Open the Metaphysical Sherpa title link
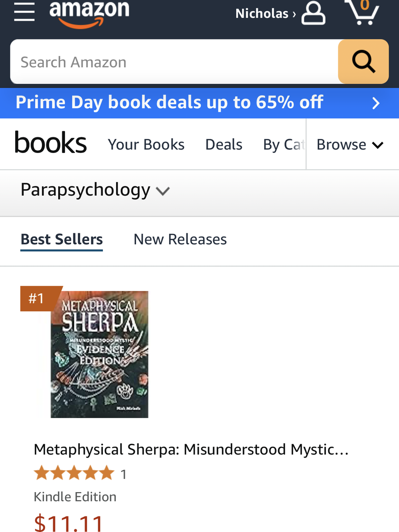This screenshot has height=532, width=399. 191,449
